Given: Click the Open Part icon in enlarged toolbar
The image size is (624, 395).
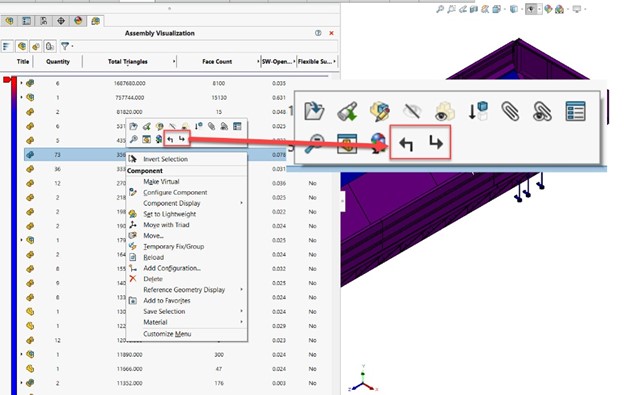Looking at the screenshot, I should (314, 111).
